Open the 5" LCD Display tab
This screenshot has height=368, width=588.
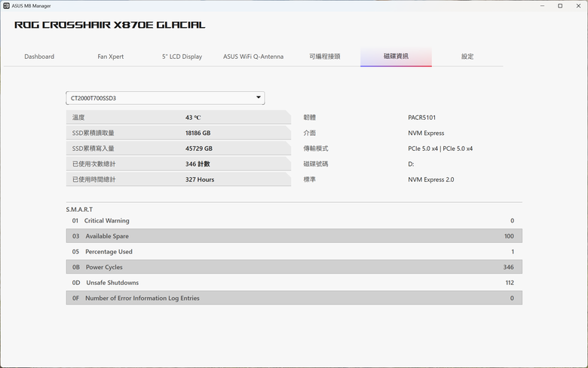click(x=182, y=57)
